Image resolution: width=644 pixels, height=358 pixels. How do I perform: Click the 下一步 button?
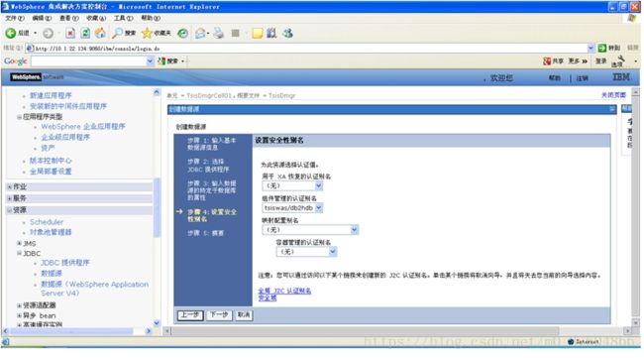point(219,315)
